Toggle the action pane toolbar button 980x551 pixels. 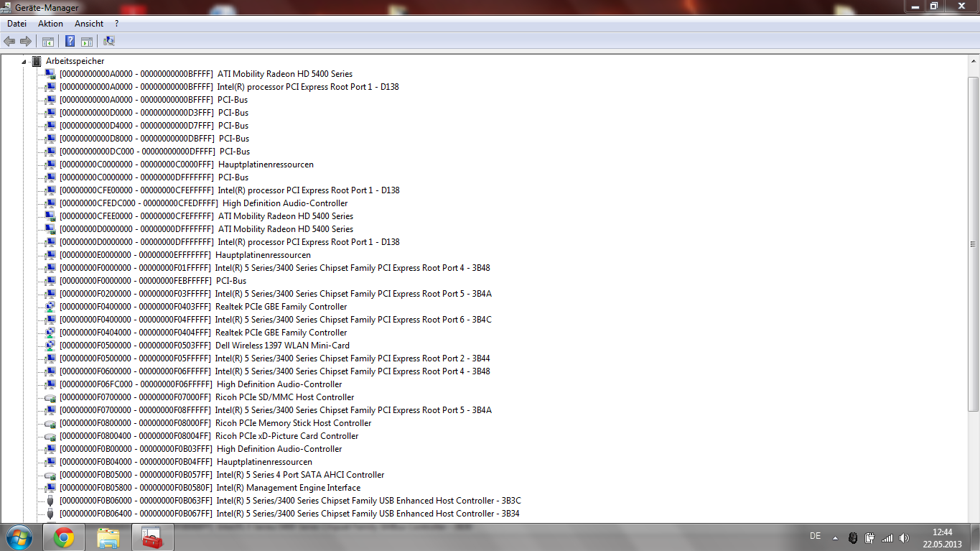tap(87, 42)
